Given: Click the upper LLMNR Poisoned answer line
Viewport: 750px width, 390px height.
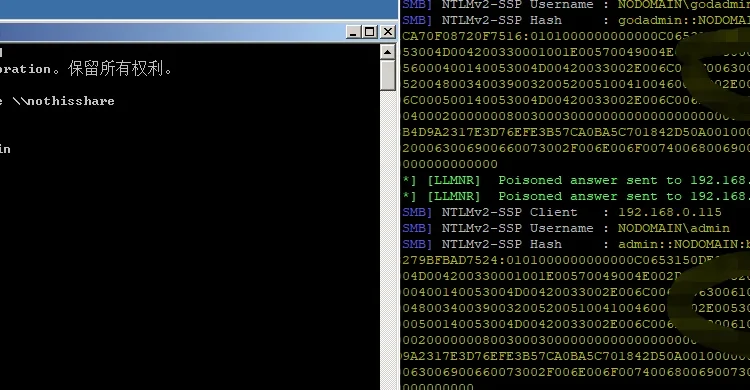Looking at the screenshot, I should (x=576, y=180).
